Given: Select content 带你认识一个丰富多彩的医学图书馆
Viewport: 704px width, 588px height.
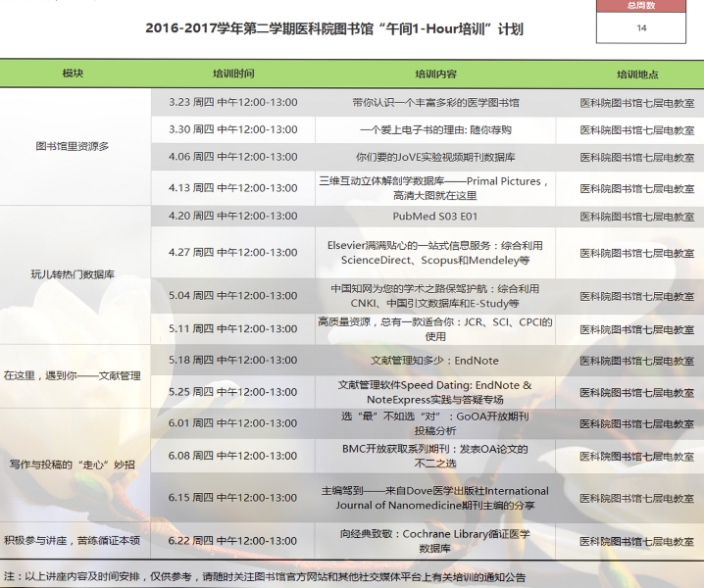Looking at the screenshot, I should click(435, 103).
